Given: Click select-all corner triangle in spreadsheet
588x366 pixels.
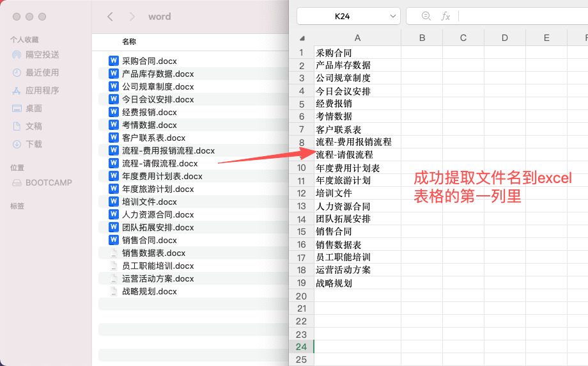Looking at the screenshot, I should pyautogui.click(x=302, y=38).
